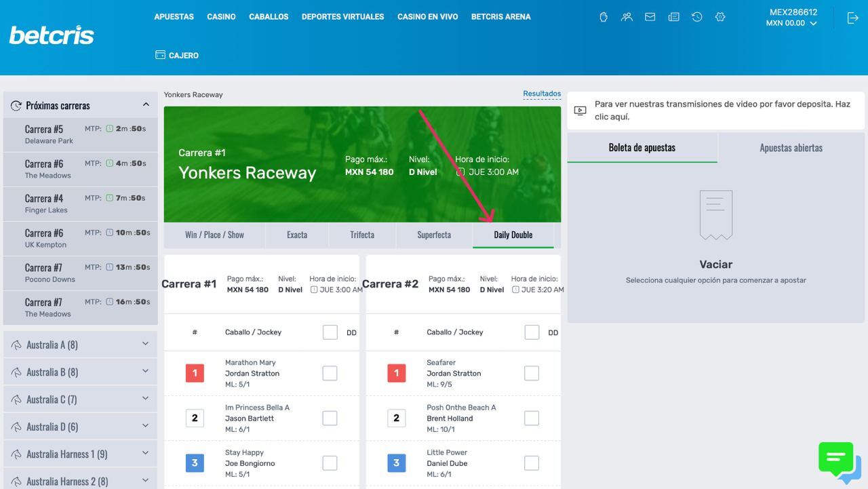This screenshot has width=868, height=489.
Task: Click horse icon next to Australia Harness 1
Action: [16, 454]
